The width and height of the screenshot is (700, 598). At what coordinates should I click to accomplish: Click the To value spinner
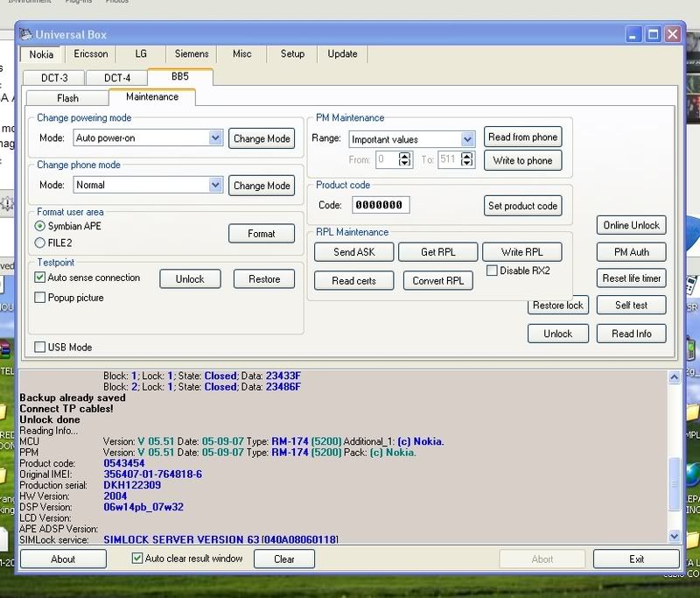pos(467,159)
